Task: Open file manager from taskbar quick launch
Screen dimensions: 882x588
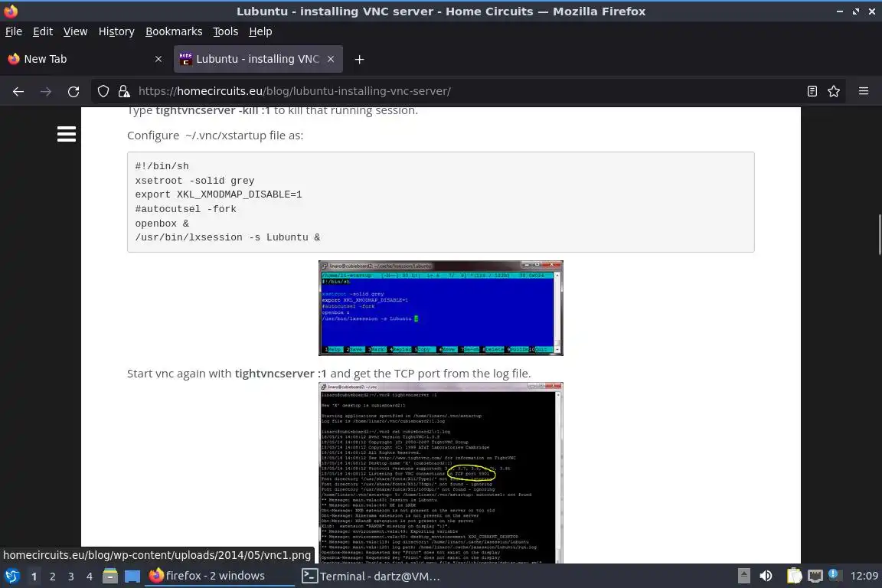Action: pos(110,576)
